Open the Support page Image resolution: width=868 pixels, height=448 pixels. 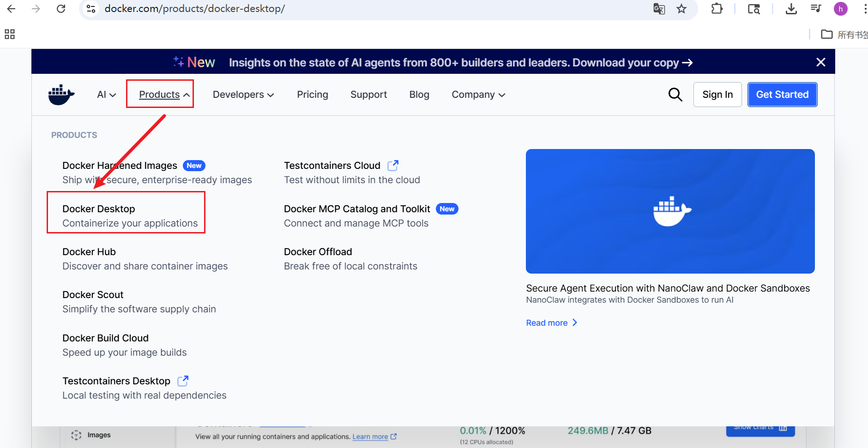pyautogui.click(x=368, y=95)
